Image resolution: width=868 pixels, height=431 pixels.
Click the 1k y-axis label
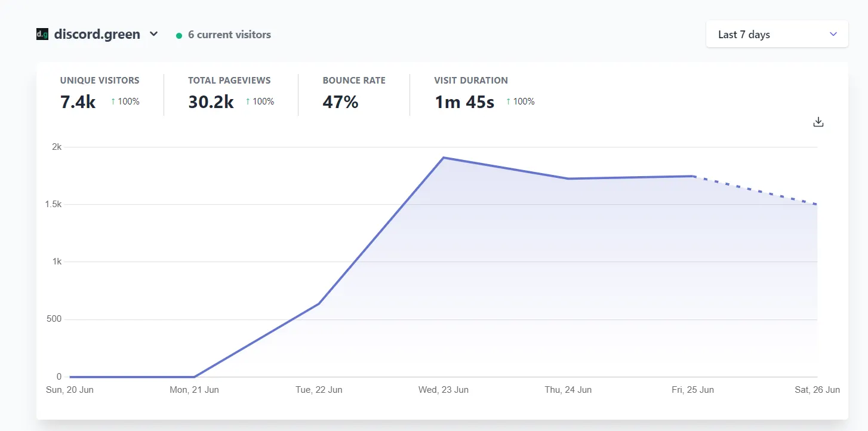click(57, 261)
